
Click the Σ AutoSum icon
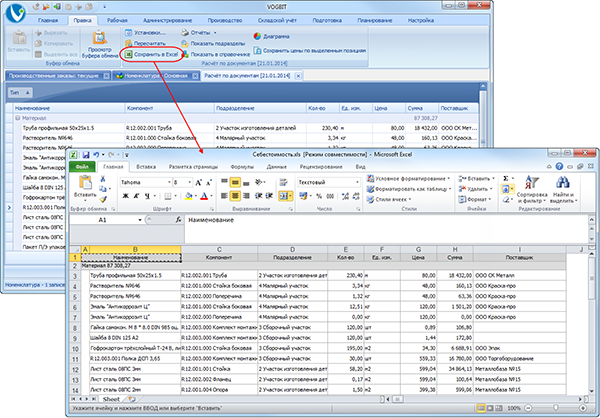click(x=505, y=178)
